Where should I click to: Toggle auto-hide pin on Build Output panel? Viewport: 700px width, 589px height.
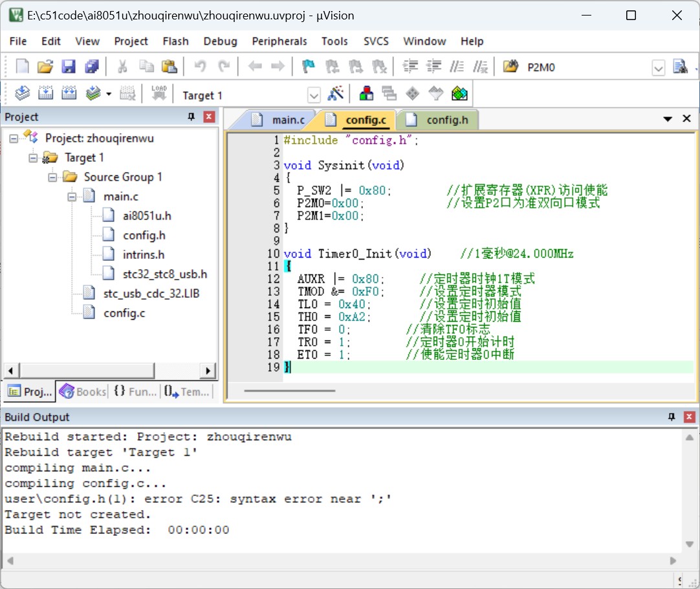point(672,417)
